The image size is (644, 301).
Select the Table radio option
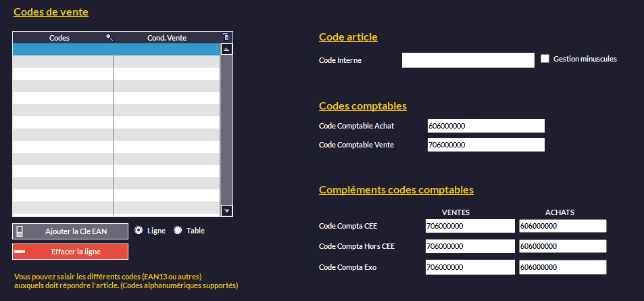(x=178, y=230)
